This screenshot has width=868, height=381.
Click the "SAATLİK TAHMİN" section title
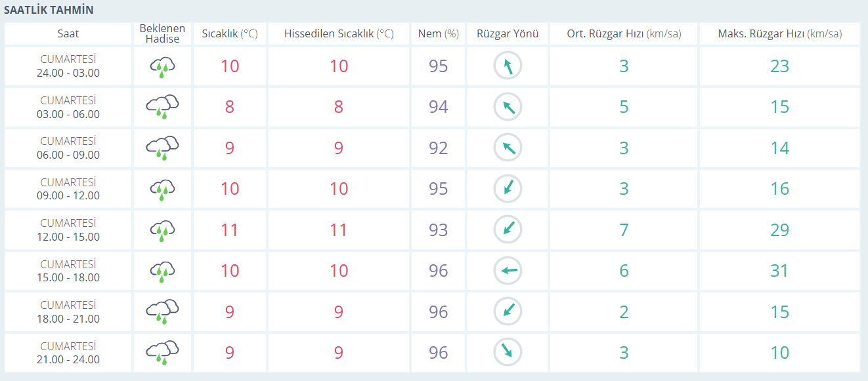49,10
